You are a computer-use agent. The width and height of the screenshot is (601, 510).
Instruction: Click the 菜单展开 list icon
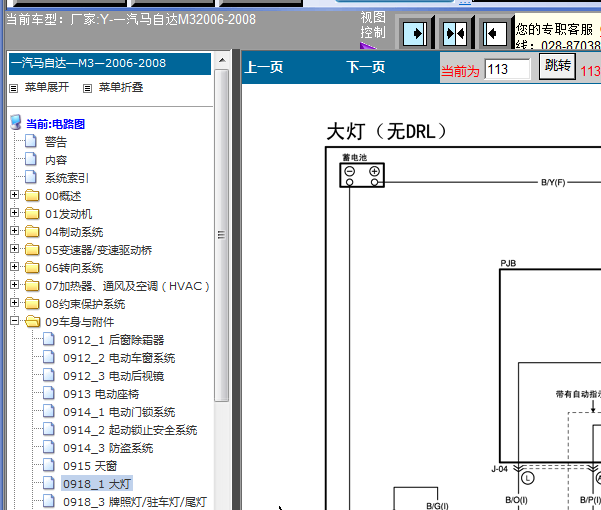pos(14,89)
